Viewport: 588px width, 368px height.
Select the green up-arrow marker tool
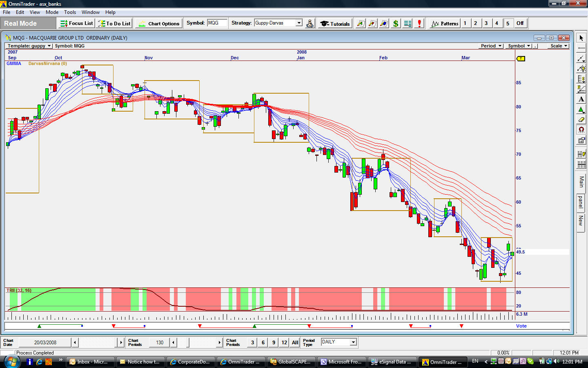[581, 110]
